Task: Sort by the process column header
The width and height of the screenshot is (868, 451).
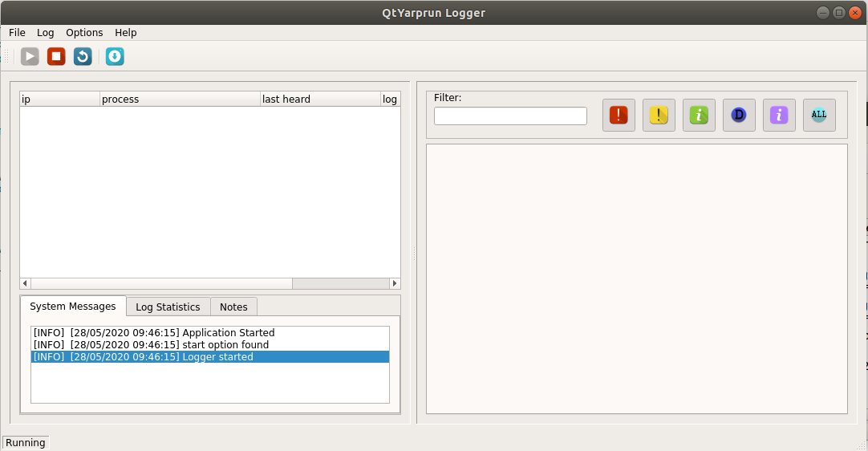Action: [x=180, y=100]
